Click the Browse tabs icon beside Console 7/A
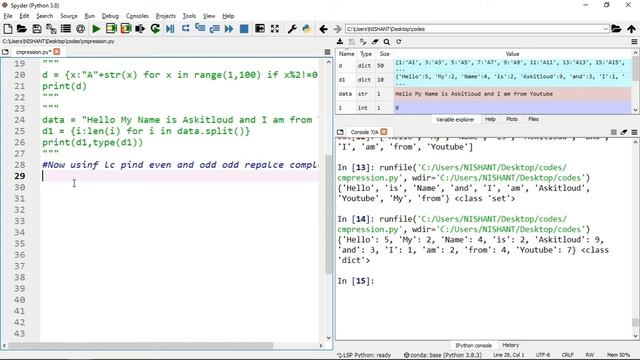Image resolution: width=640 pixels, height=360 pixels. point(340,132)
